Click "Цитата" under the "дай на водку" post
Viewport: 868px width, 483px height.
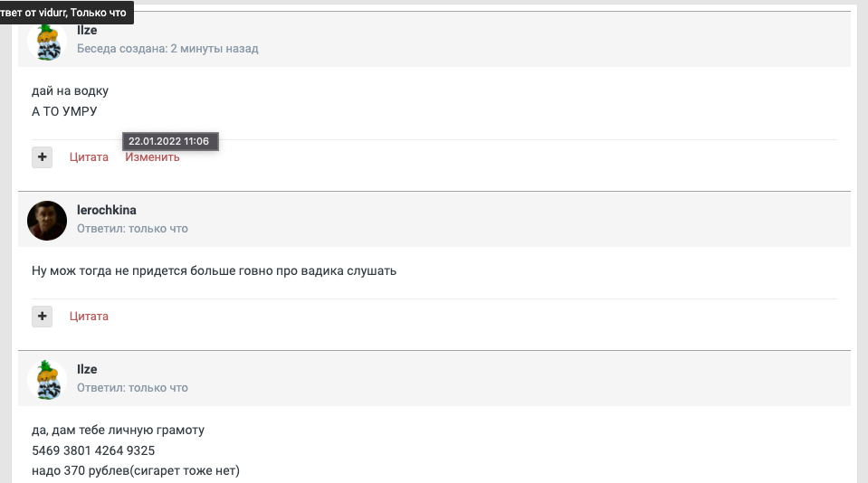(89, 157)
